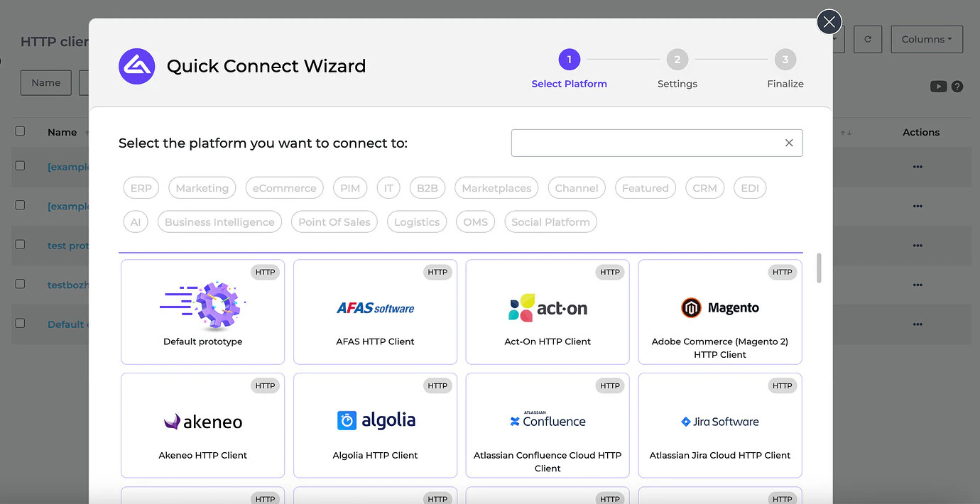Check the first [example] row checkbox

20,165
